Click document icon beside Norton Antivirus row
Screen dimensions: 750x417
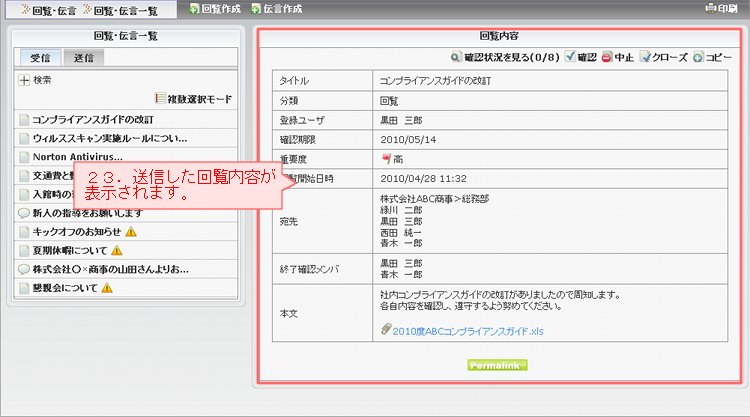[x=24, y=157]
